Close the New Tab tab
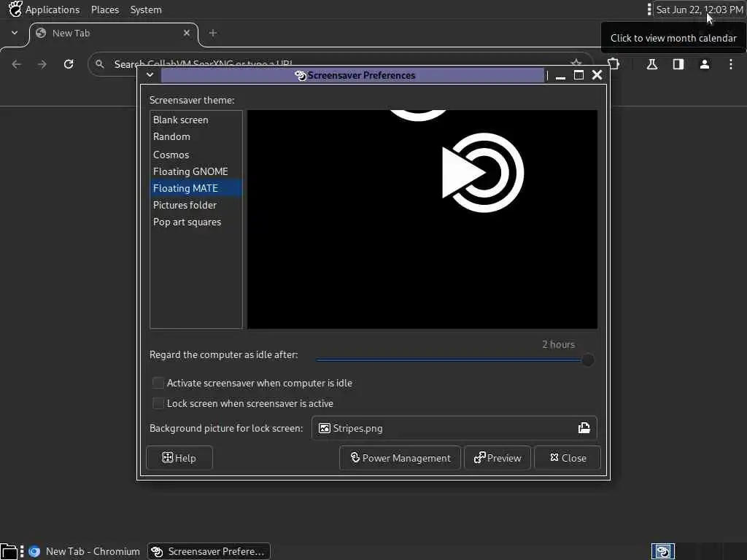This screenshot has height=560, width=747. [187, 33]
